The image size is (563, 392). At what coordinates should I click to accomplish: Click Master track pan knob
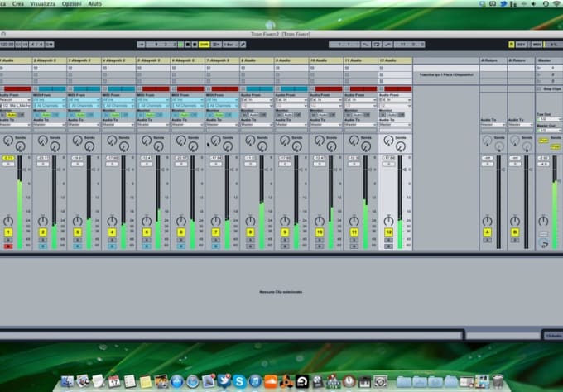point(543,221)
